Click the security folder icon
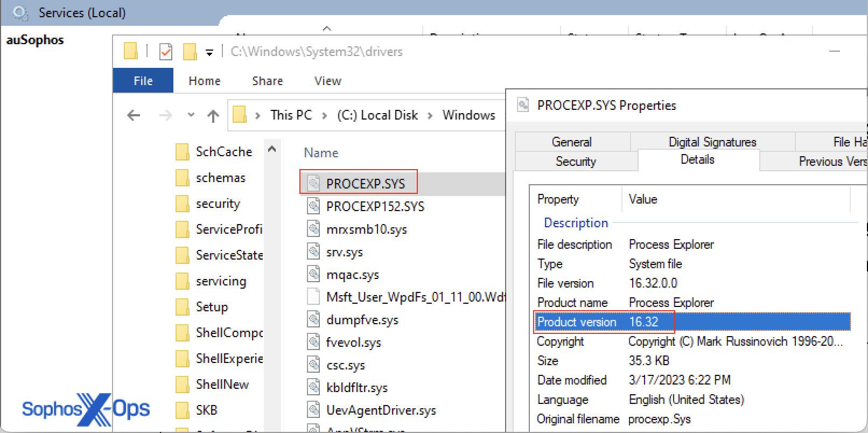The width and height of the screenshot is (868, 433). pos(183,204)
